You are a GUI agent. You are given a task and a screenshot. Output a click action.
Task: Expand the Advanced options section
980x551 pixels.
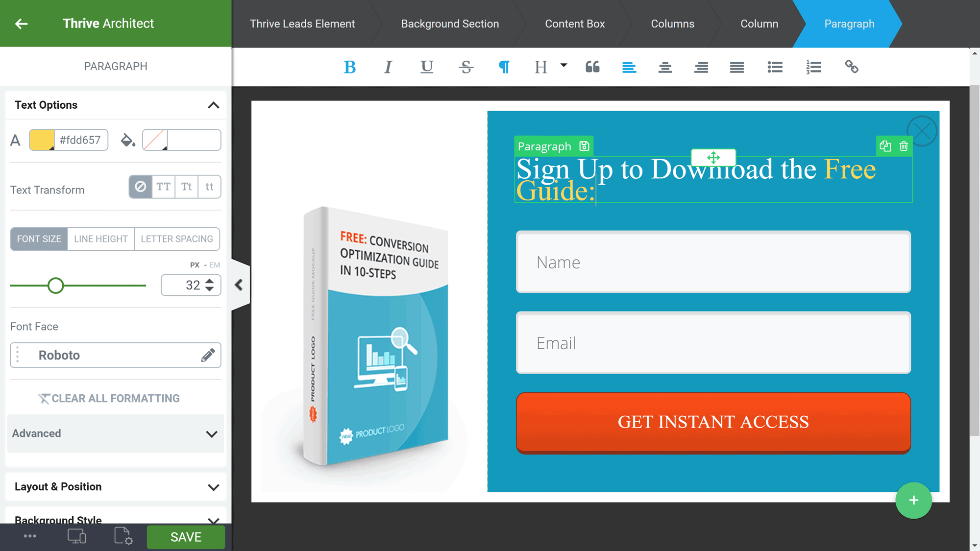click(x=116, y=433)
